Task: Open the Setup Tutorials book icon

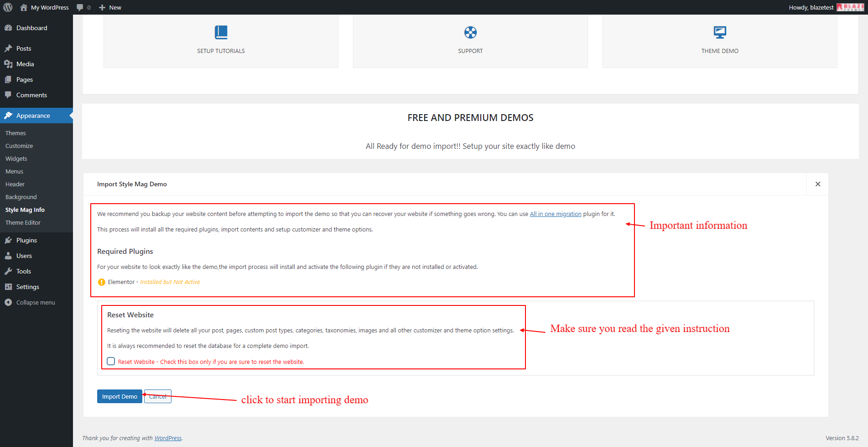Action: tap(221, 32)
